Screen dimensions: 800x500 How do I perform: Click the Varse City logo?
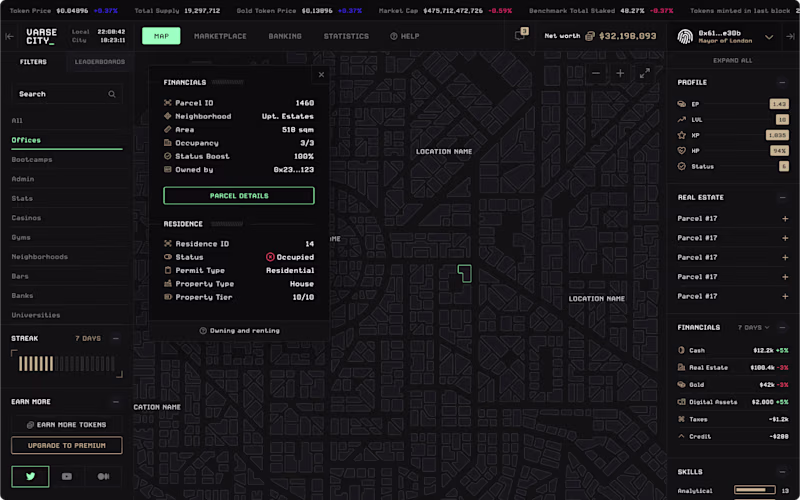pyautogui.click(x=41, y=36)
